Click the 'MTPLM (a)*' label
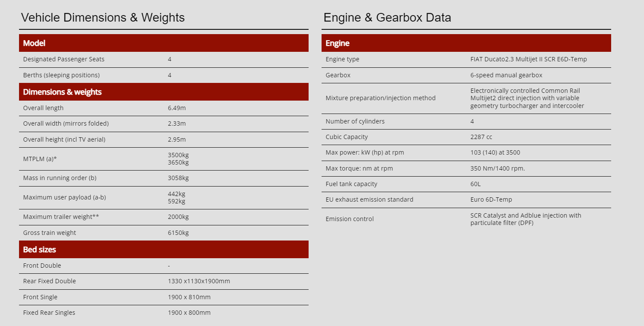This screenshot has width=644, height=326. (40, 159)
